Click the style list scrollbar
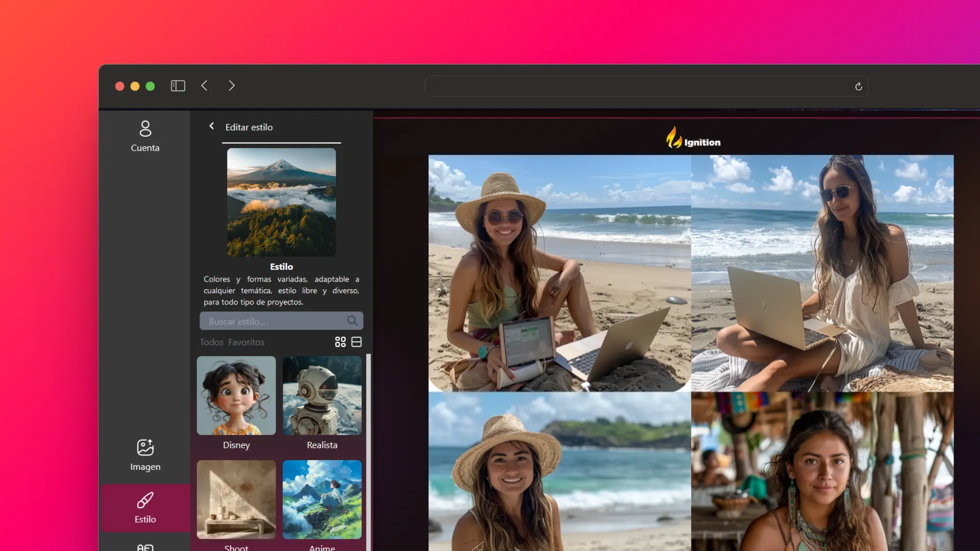The width and height of the screenshot is (980, 551). click(x=369, y=452)
